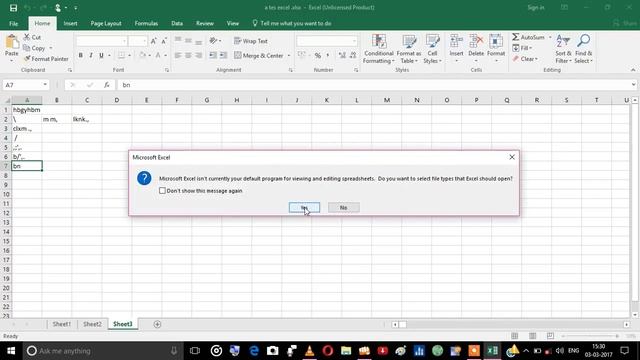This screenshot has width=640, height=360.
Task: Click the Wrap Text button
Action: (251, 41)
